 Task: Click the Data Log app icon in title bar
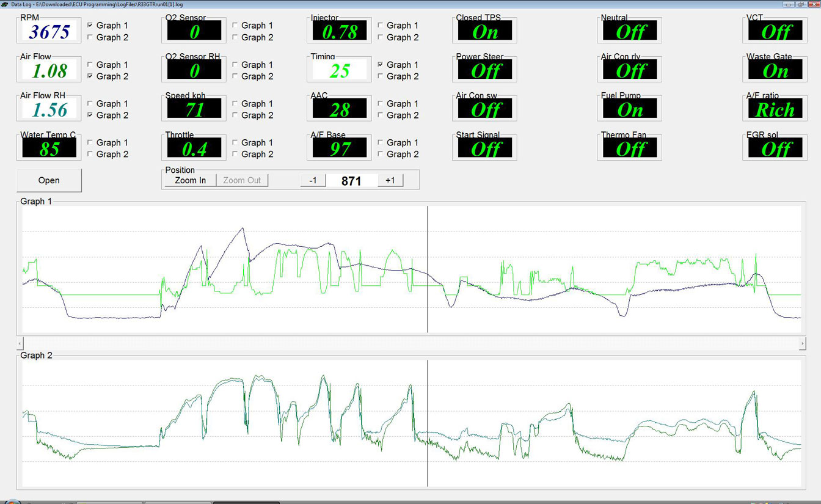click(5, 4)
